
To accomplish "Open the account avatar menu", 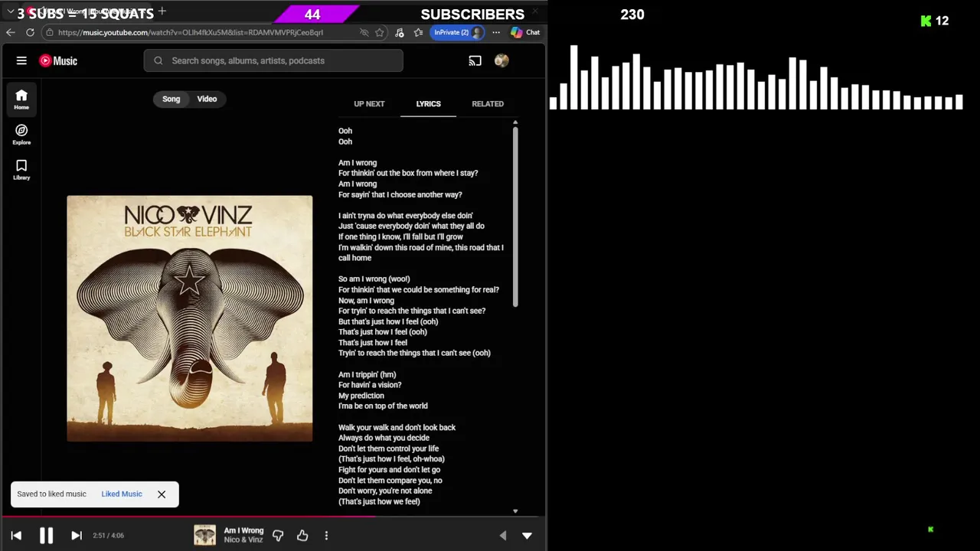I will pyautogui.click(x=501, y=60).
